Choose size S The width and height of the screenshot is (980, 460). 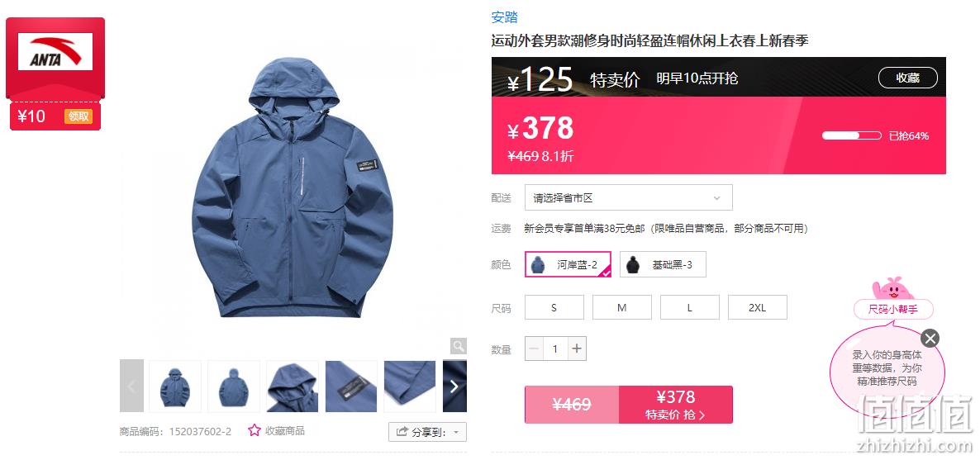click(554, 307)
